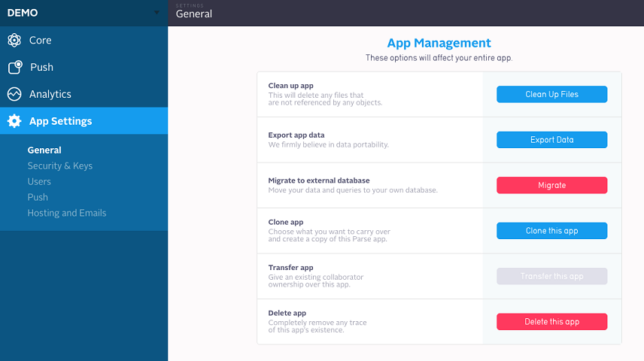Open the Core section label

coord(41,41)
